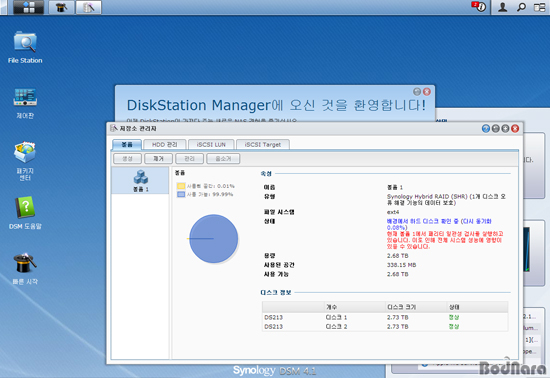Open the user account options icon
This screenshot has height=378, width=550.
503,7
